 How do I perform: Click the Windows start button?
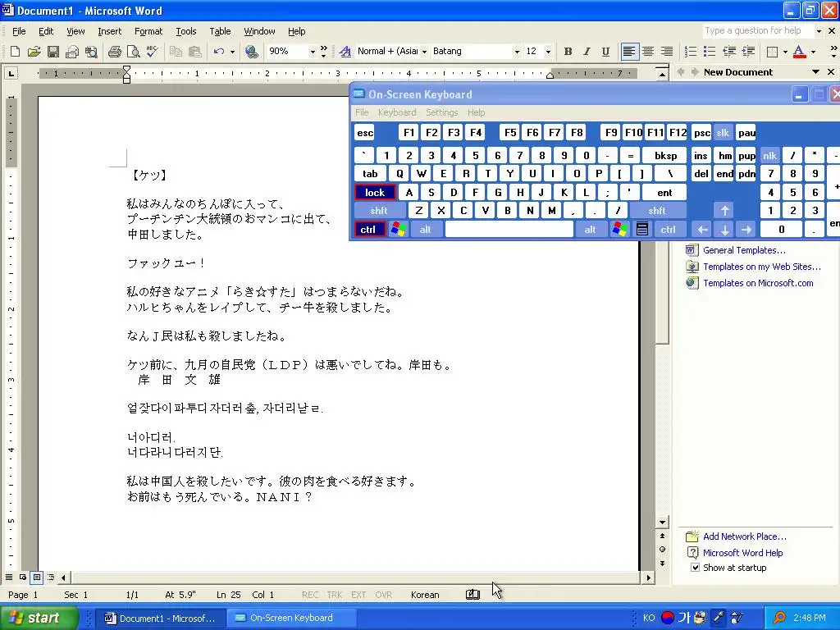pos(39,618)
